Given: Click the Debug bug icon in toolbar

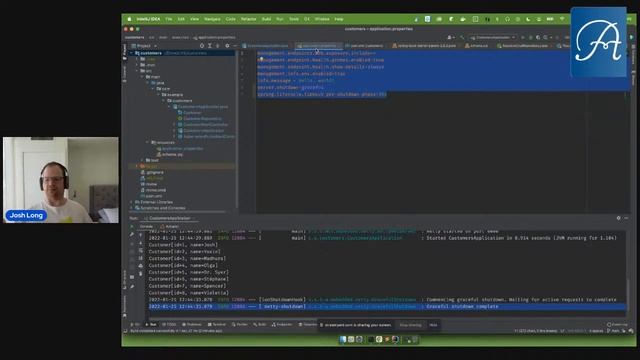Looking at the screenshot, I should pyautogui.click(x=531, y=38).
